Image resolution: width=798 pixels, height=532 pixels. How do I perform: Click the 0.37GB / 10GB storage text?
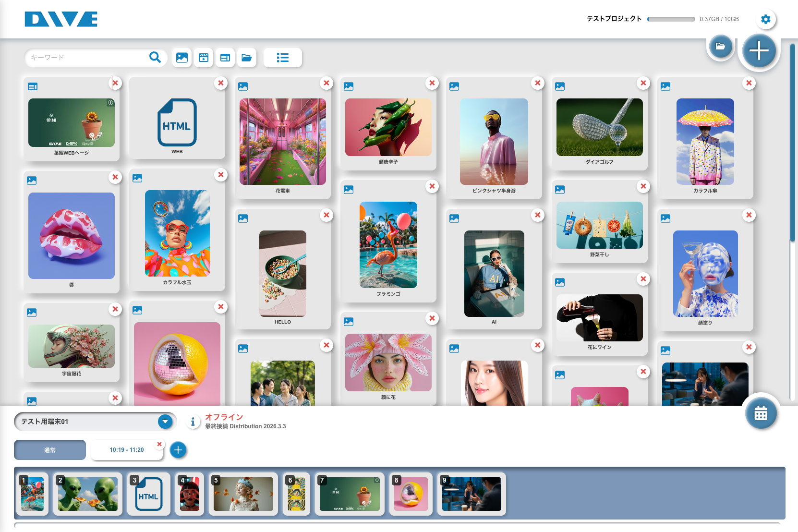click(719, 19)
